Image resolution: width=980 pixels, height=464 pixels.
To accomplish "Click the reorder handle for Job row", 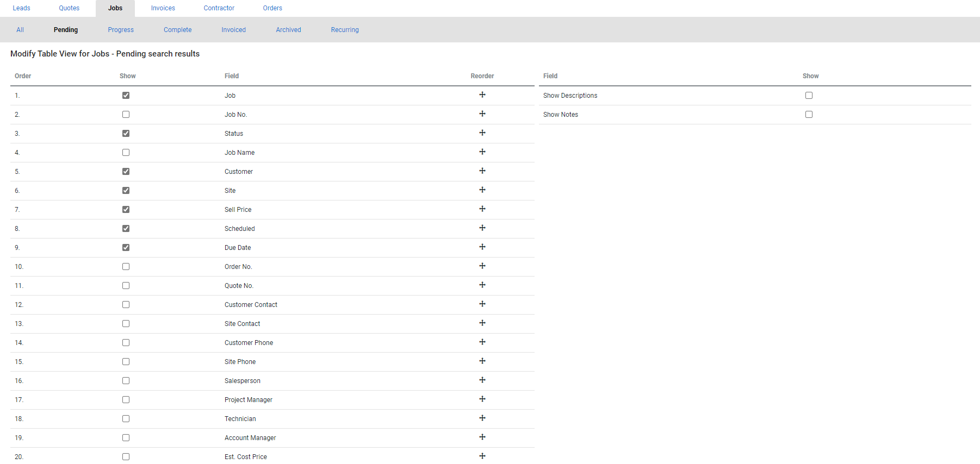I will click(482, 95).
